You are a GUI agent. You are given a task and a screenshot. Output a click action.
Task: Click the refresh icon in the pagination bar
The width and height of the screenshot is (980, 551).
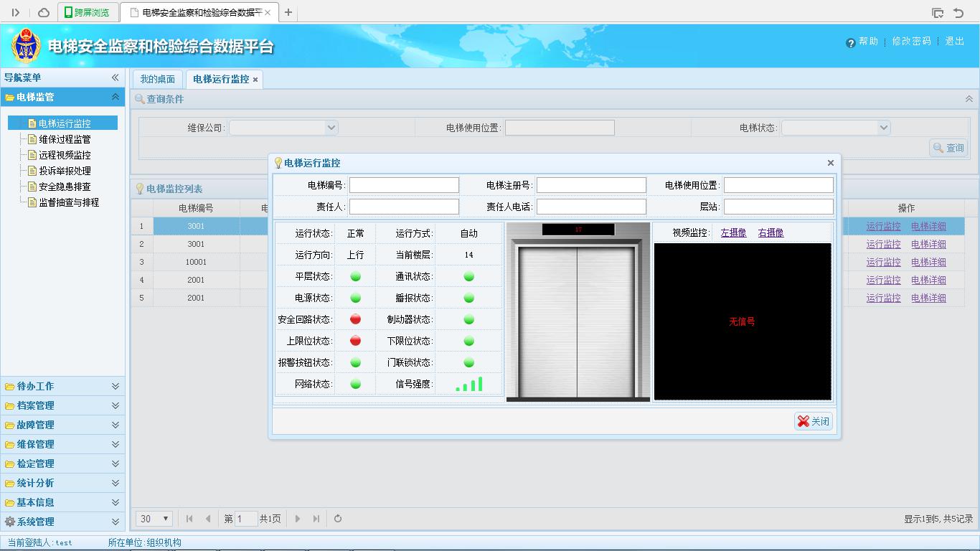tap(338, 519)
